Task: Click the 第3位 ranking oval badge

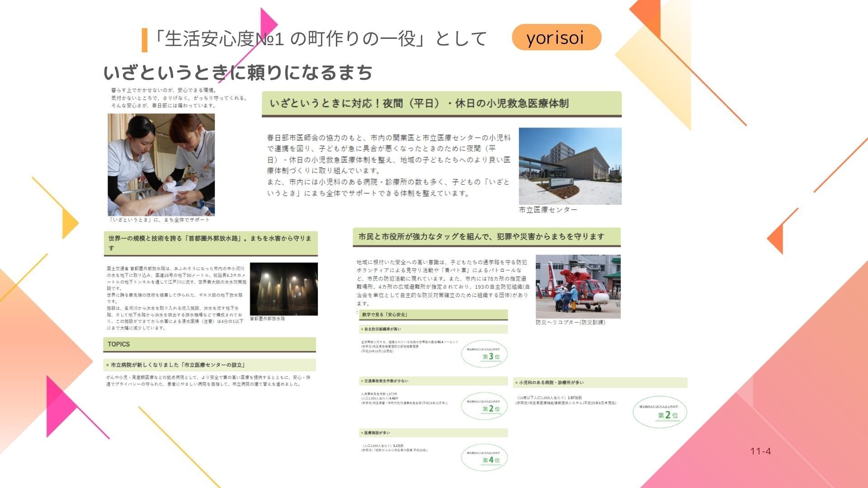Action: 484,354
